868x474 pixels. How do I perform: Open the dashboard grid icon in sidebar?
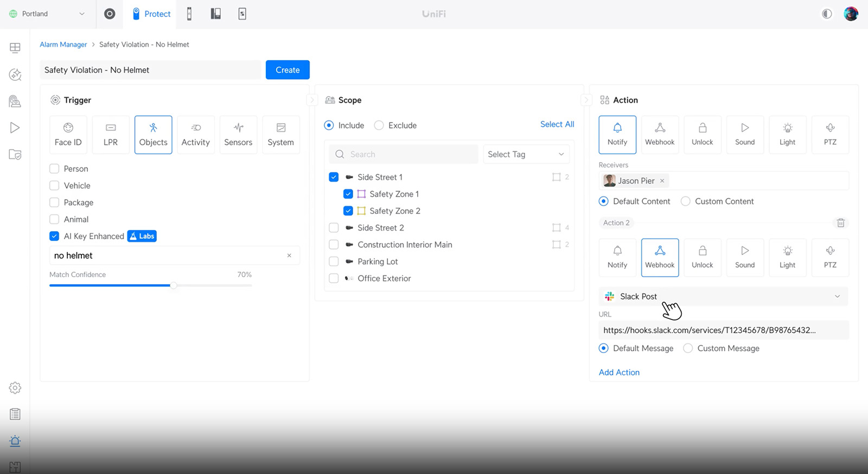(15, 48)
